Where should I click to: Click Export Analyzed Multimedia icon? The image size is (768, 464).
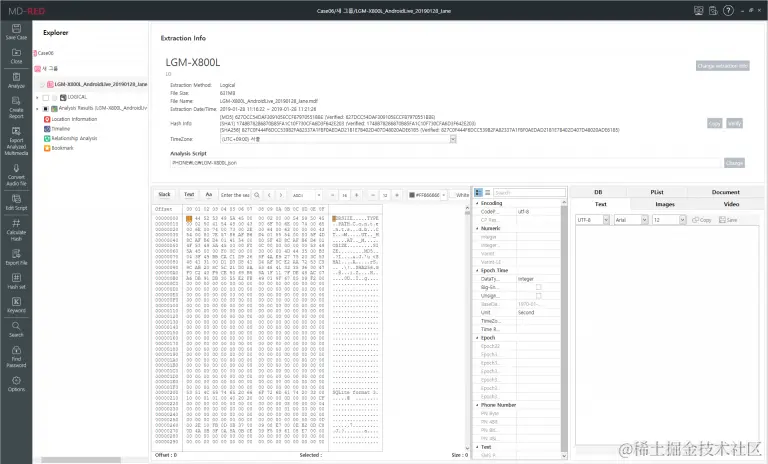tap(16, 131)
